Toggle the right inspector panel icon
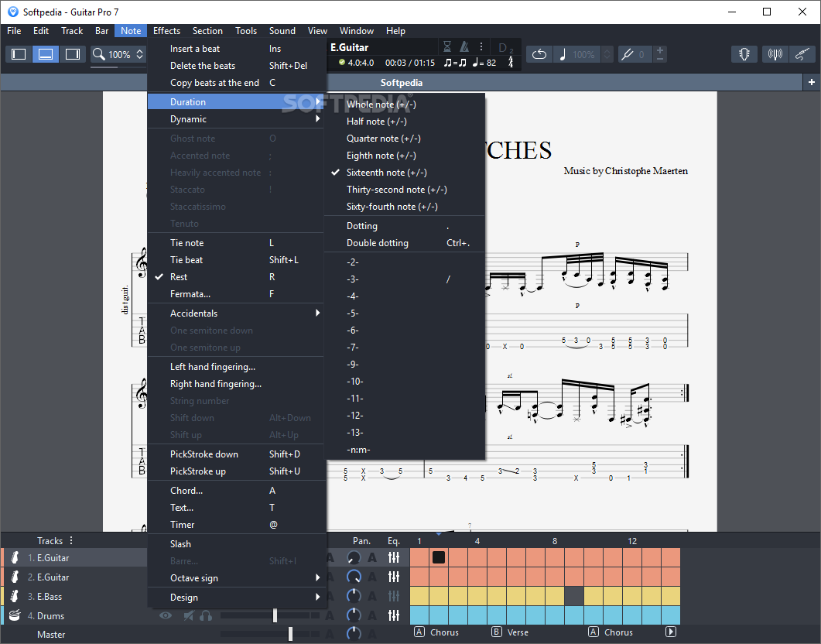 [72, 54]
